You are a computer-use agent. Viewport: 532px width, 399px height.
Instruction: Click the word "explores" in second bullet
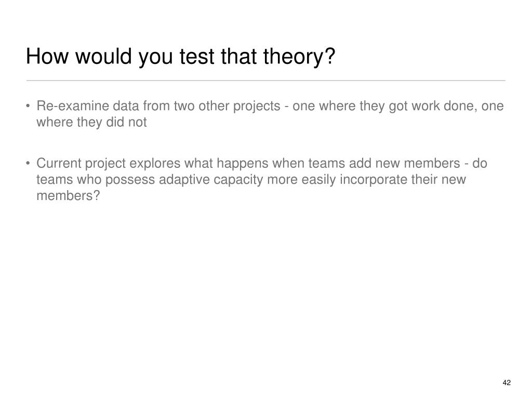pos(155,164)
